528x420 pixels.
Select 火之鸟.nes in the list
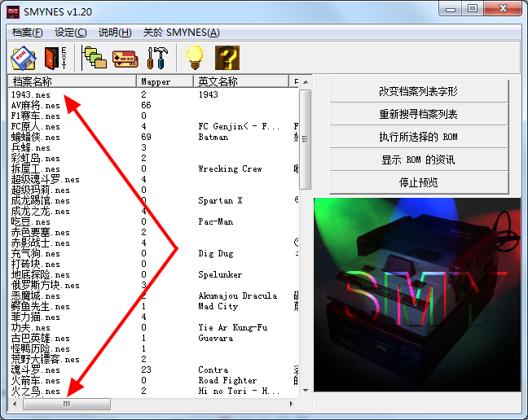[x=36, y=391]
